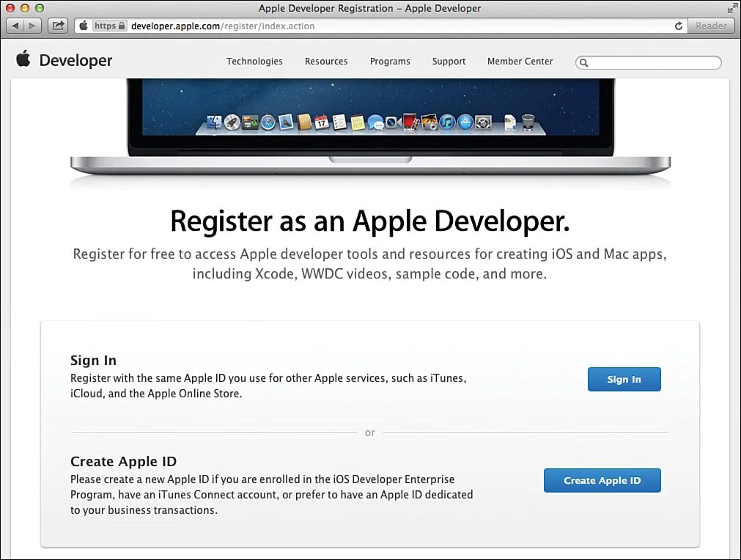
Task: Click the Apple logo beside Developer
Action: (x=23, y=59)
